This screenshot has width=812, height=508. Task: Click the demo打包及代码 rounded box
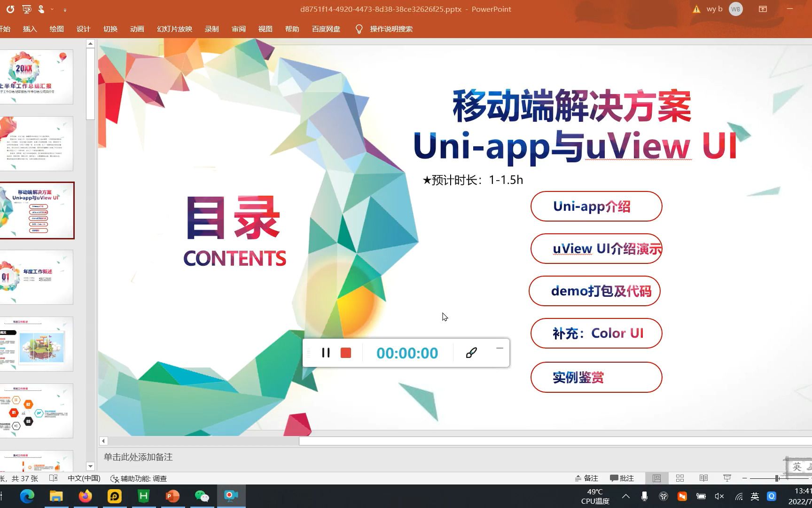pyautogui.click(x=594, y=291)
